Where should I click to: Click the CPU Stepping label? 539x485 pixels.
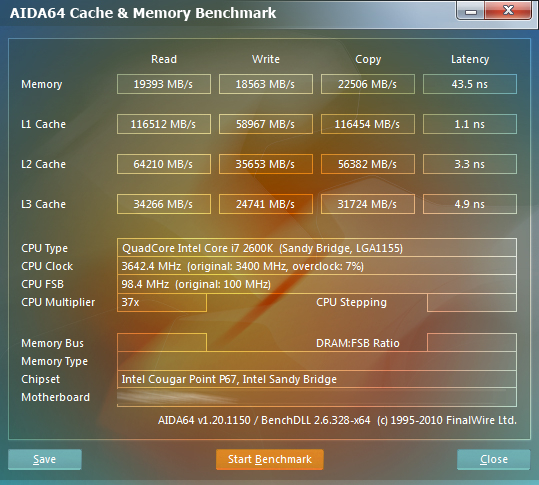[x=351, y=303]
